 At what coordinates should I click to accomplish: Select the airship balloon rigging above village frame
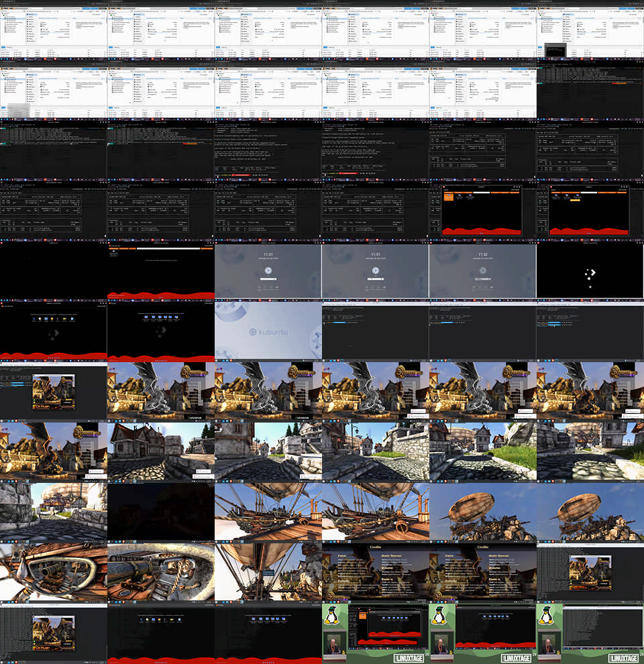point(268,572)
